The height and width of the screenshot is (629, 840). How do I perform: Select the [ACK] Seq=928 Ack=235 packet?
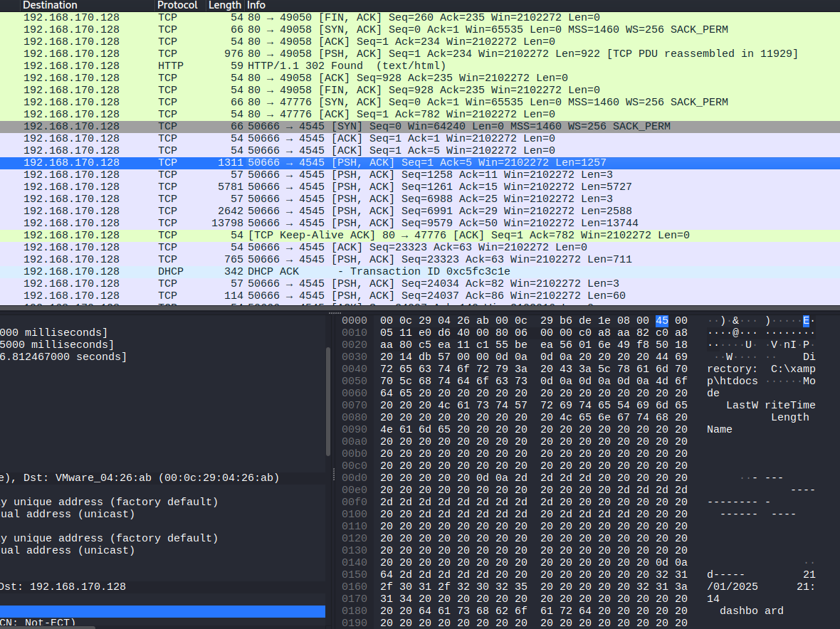point(420,78)
